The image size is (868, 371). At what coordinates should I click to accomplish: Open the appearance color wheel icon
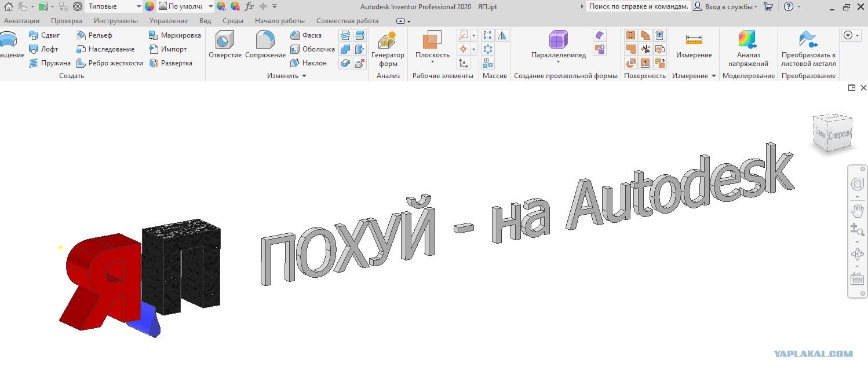[x=149, y=6]
